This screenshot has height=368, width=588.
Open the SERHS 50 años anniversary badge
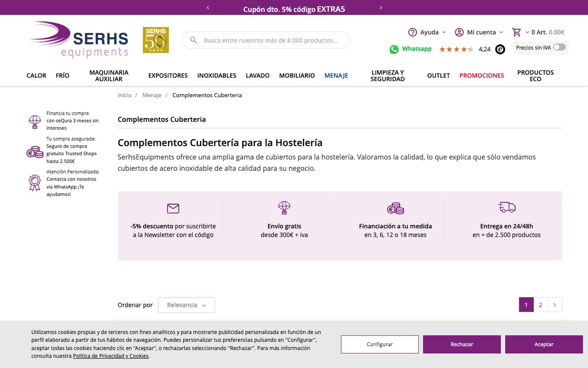pyautogui.click(x=156, y=40)
